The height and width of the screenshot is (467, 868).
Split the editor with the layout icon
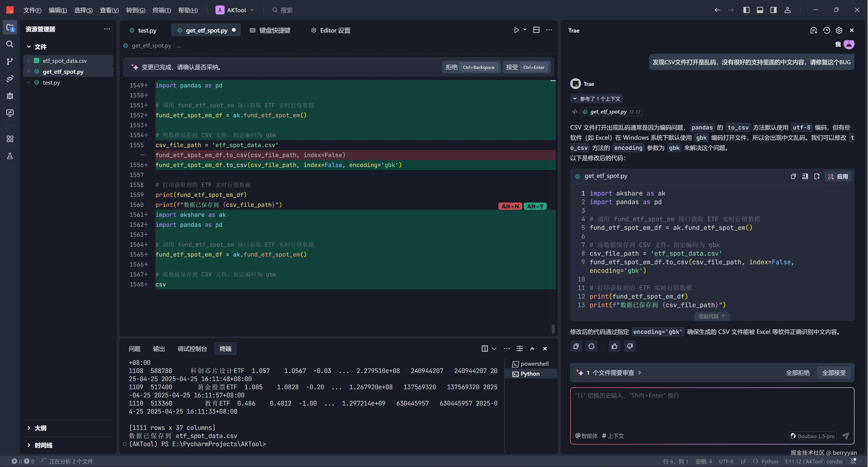(x=536, y=30)
